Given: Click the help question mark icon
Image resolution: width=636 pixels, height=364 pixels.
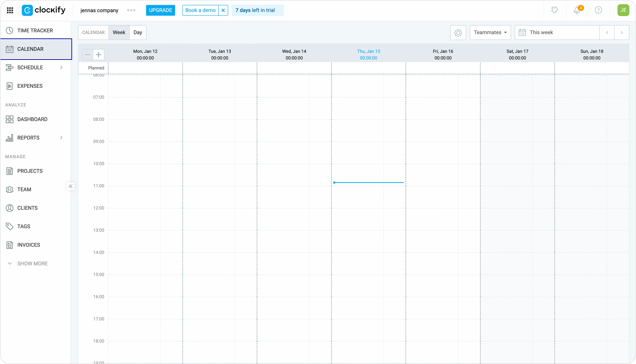Looking at the screenshot, I should click(x=598, y=10).
